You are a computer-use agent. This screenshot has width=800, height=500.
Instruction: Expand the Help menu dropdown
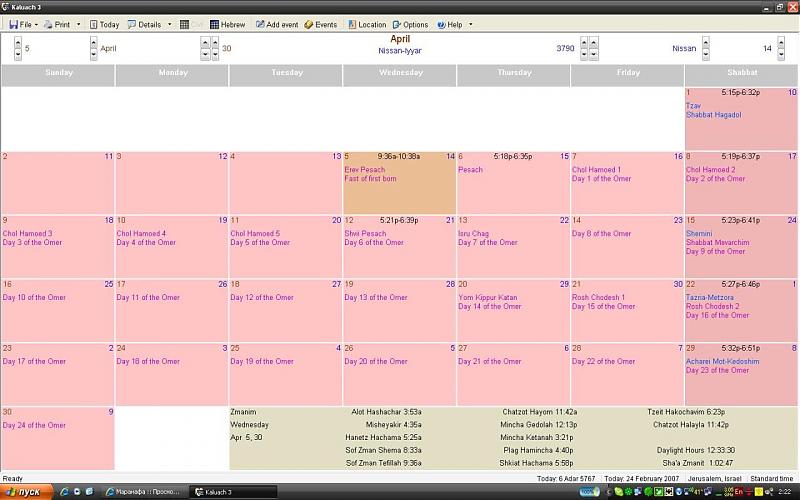click(x=470, y=24)
